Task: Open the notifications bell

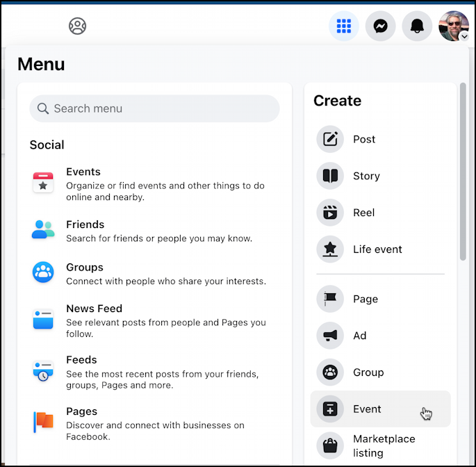Action: tap(417, 26)
